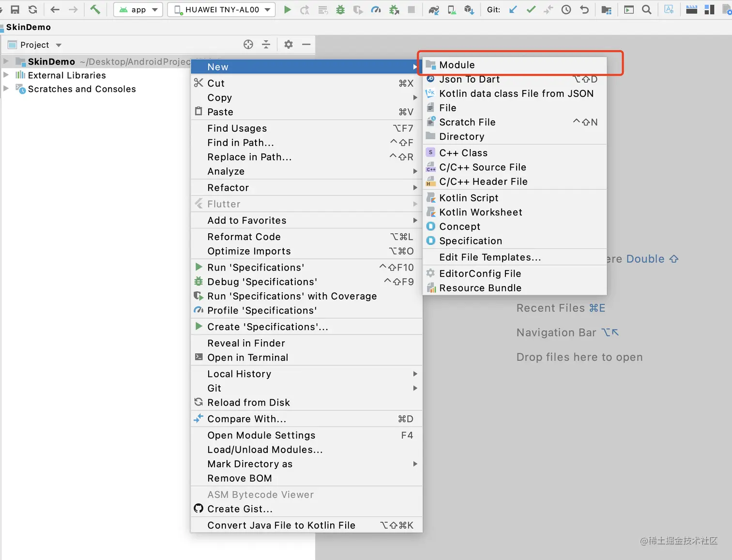Click Reload from Disk menu item
The width and height of the screenshot is (732, 560).
point(307,403)
